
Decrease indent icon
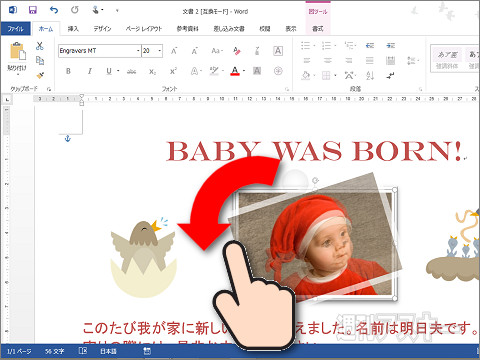370,45
